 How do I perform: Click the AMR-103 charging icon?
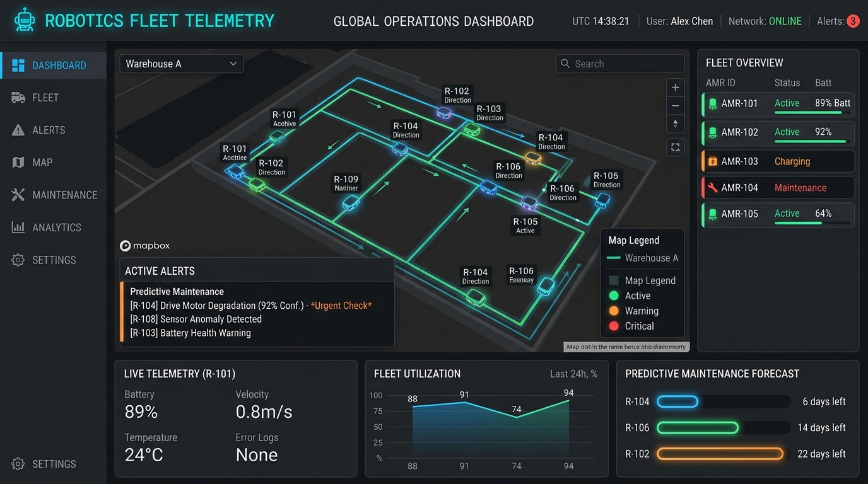click(713, 161)
